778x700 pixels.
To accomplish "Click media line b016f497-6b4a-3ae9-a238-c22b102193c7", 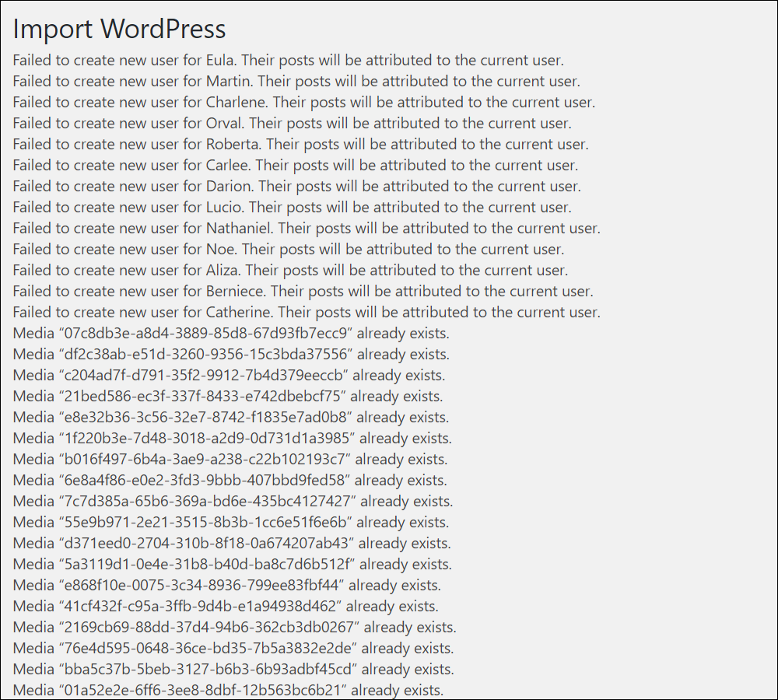I will [x=230, y=460].
